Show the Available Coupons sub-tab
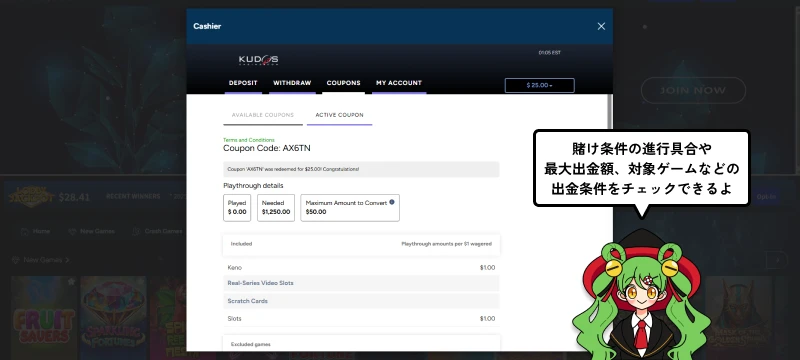Screen dimensions: 800x360 pos(263,115)
